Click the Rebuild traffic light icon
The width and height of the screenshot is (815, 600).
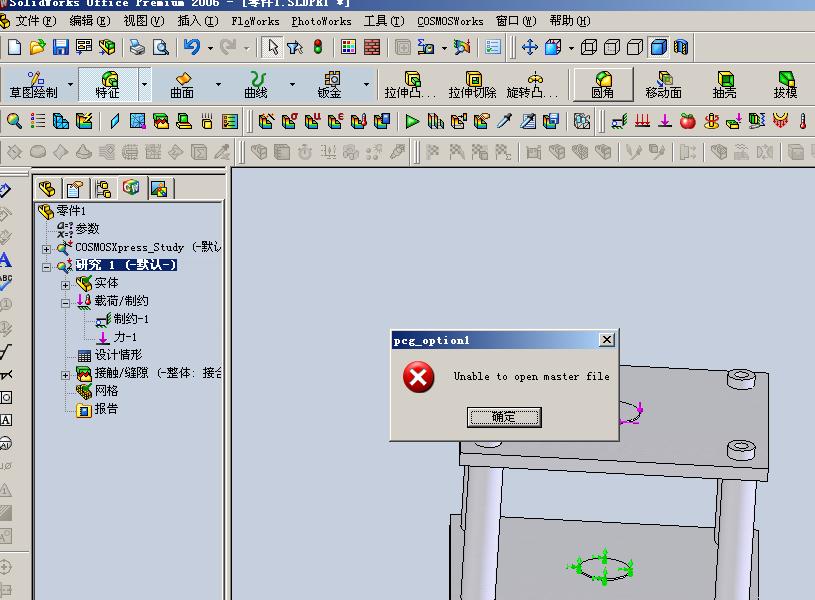pyautogui.click(x=318, y=47)
